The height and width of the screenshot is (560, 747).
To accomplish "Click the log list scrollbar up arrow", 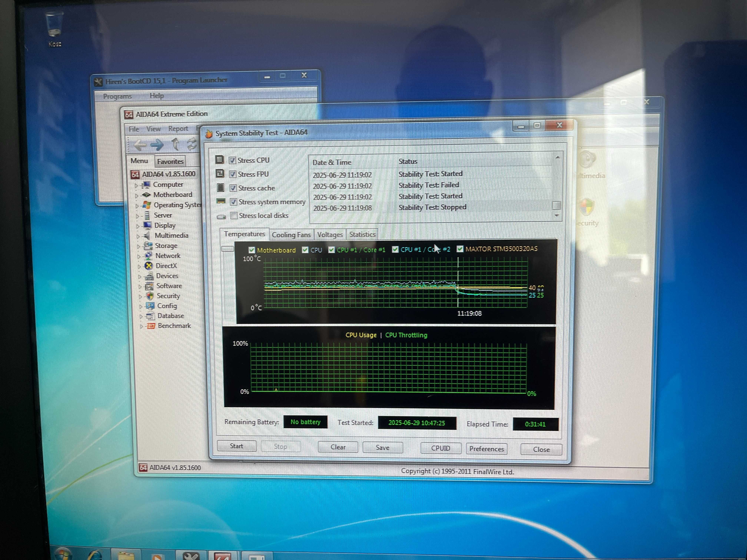I will coord(557,157).
